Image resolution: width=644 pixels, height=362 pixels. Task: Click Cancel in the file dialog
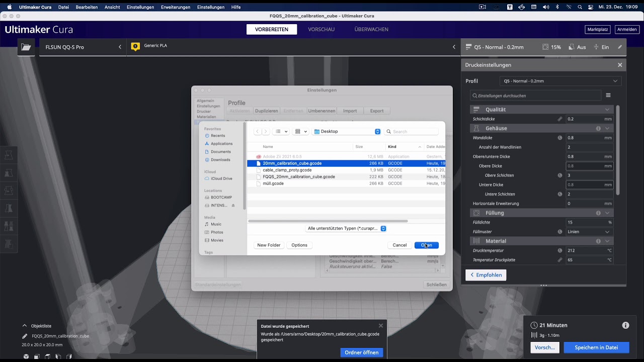coord(399,245)
